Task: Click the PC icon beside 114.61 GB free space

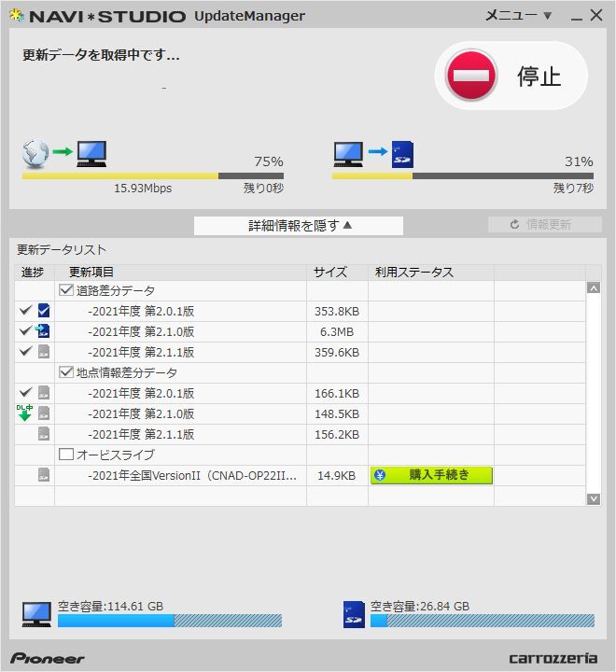Action: pyautogui.click(x=36, y=614)
